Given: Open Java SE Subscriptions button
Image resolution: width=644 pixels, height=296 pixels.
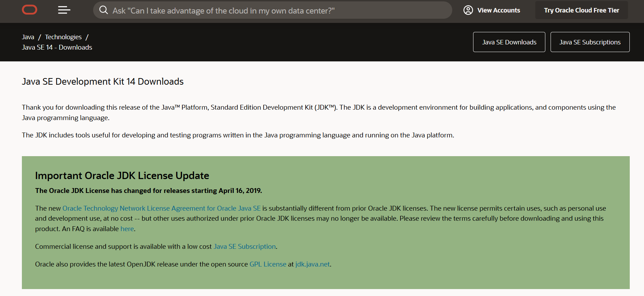Looking at the screenshot, I should pyautogui.click(x=590, y=42).
